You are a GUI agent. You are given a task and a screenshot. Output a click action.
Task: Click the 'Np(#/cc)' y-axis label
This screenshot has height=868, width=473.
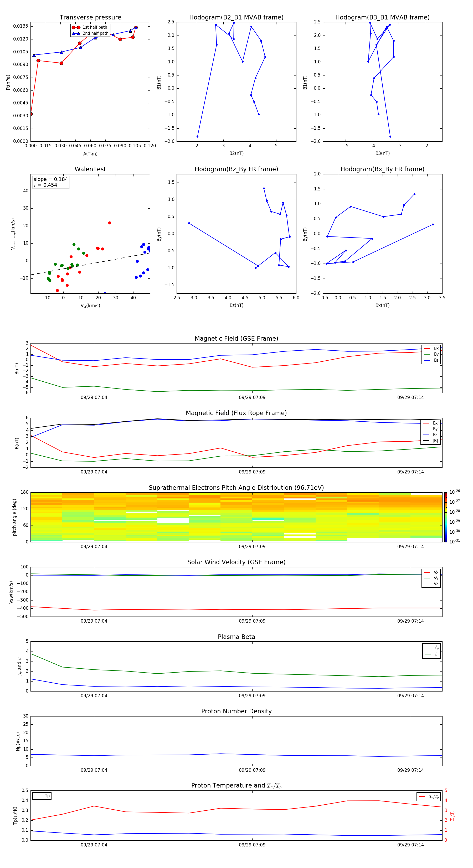(18, 741)
